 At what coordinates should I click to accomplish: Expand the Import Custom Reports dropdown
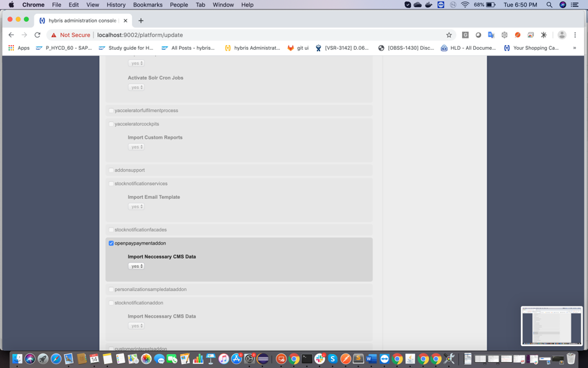[x=136, y=147]
